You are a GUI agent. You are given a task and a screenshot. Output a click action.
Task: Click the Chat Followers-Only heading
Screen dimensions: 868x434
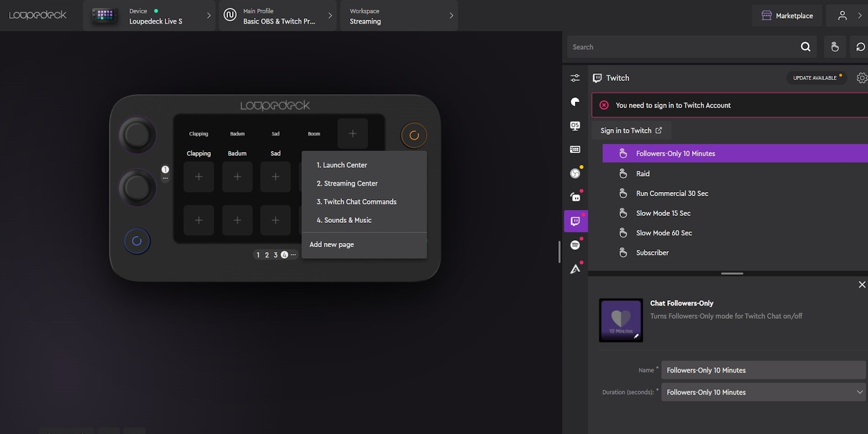[682, 303]
